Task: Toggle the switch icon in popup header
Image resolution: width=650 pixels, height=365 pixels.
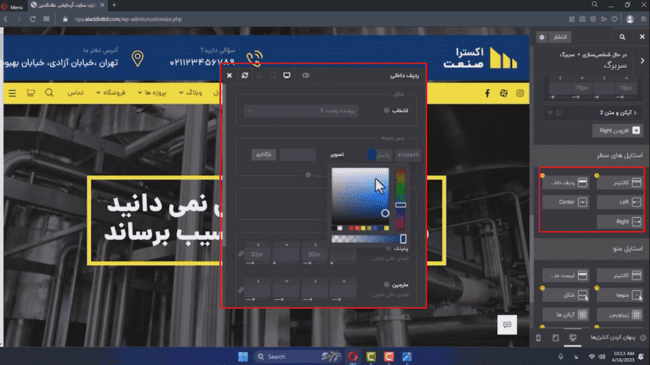Action: pos(306,75)
